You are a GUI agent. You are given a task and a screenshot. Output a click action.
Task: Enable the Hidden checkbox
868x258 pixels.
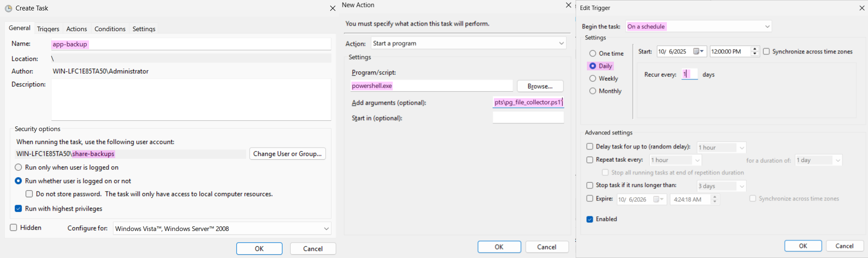click(x=14, y=228)
